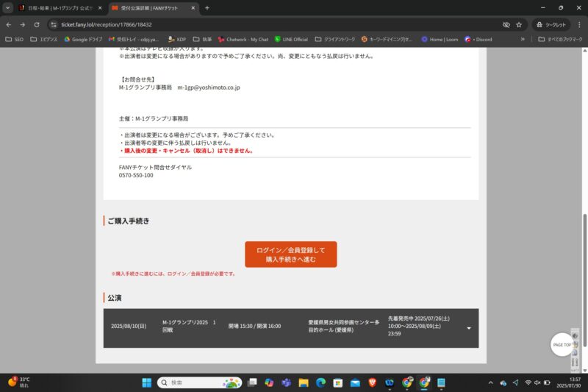The width and height of the screenshot is (588, 392).
Task: Click the ご購入手続き section heading
Action: (128, 221)
